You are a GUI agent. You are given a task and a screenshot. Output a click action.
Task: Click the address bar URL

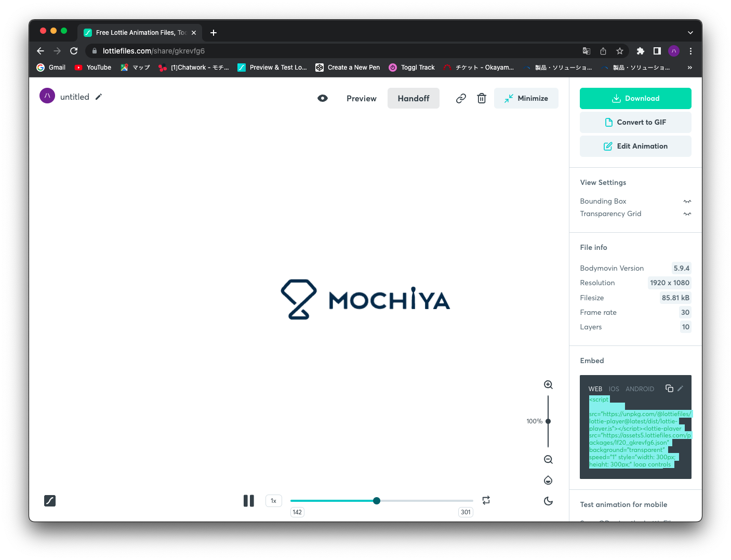click(154, 51)
